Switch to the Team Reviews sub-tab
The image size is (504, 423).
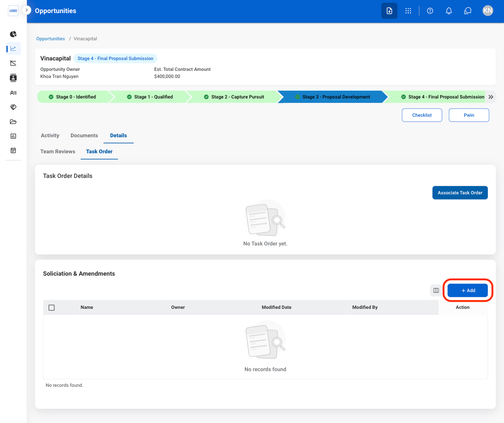[58, 152]
